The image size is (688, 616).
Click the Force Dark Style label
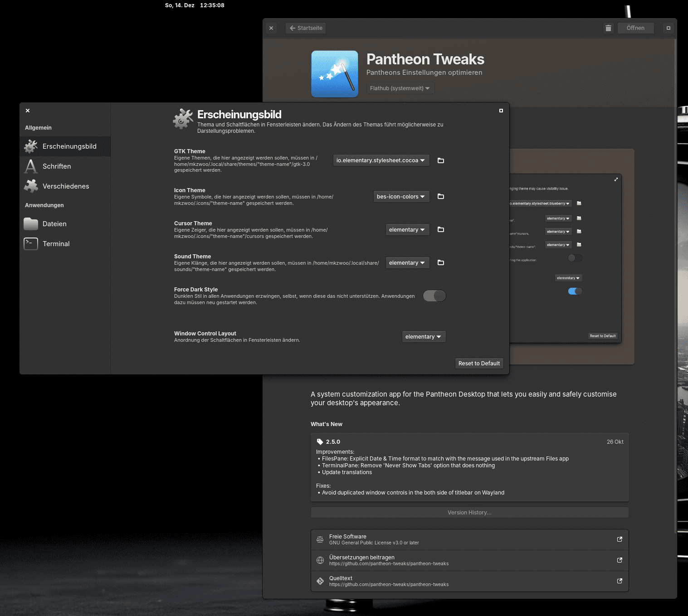(196, 290)
